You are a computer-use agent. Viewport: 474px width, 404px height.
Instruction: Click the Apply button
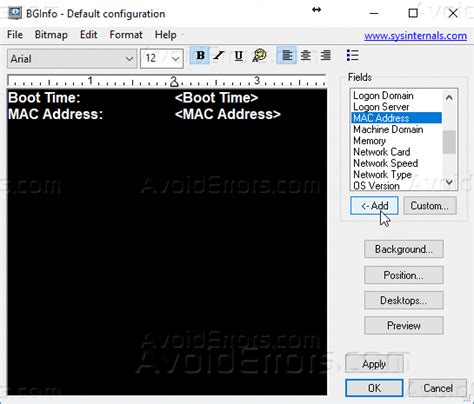coord(374,364)
